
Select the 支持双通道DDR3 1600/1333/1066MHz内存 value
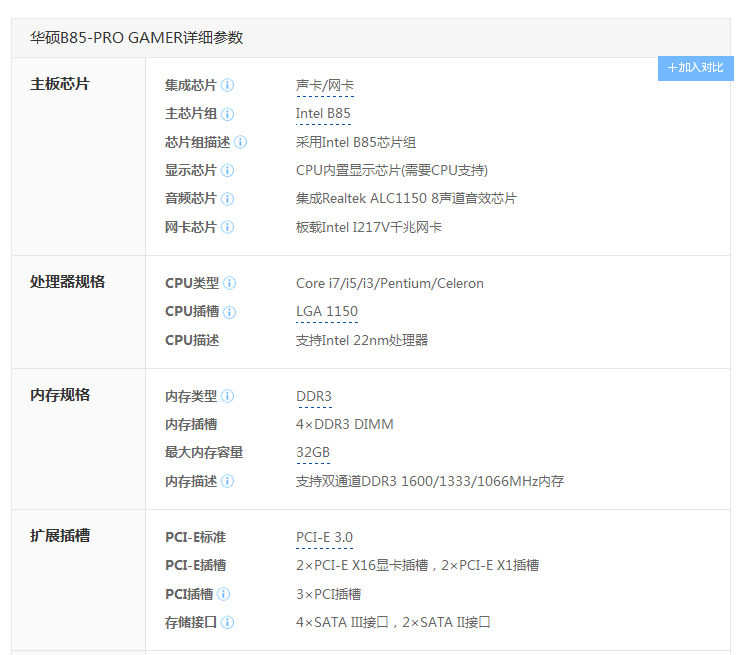point(430,481)
